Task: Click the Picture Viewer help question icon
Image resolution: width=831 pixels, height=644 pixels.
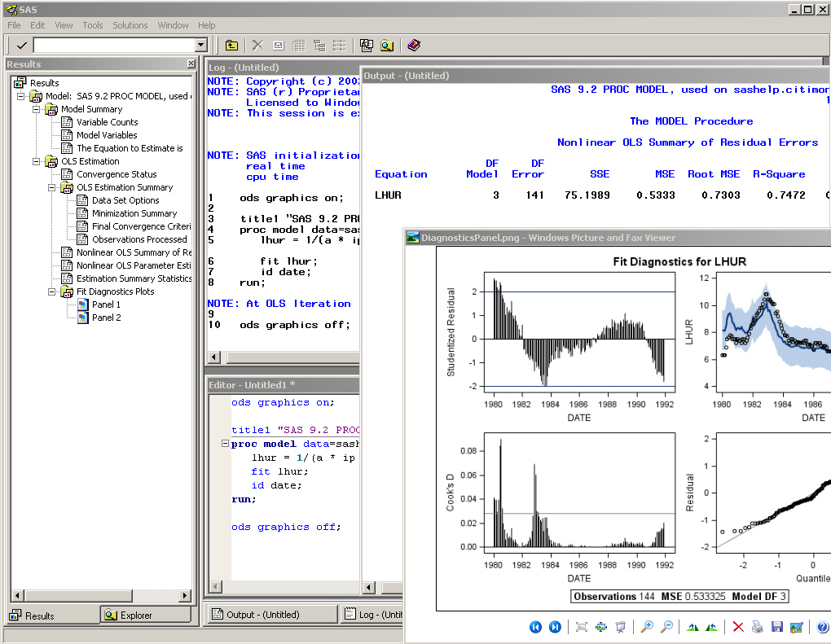Action: point(823,627)
